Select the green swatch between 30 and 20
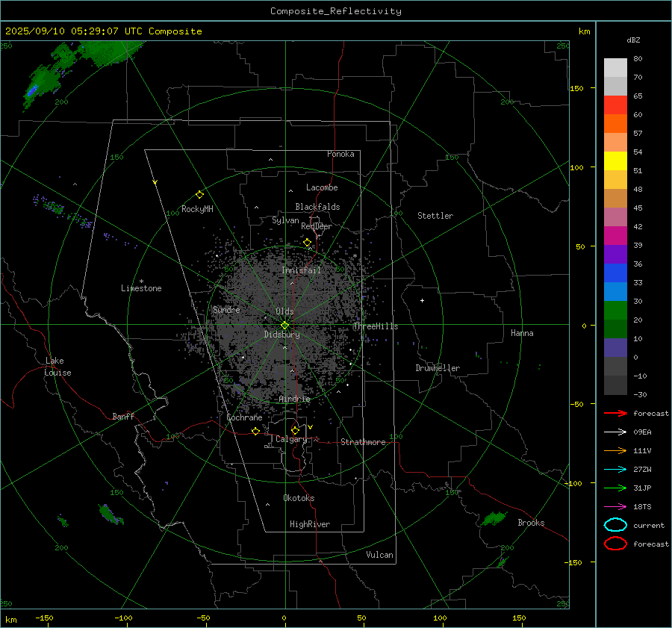This screenshot has width=672, height=628. [x=615, y=311]
